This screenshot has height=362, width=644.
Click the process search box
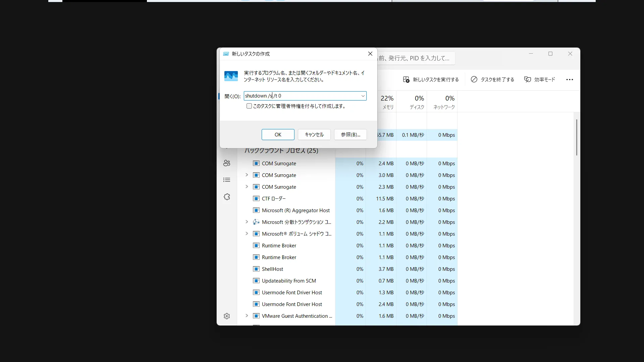416,58
